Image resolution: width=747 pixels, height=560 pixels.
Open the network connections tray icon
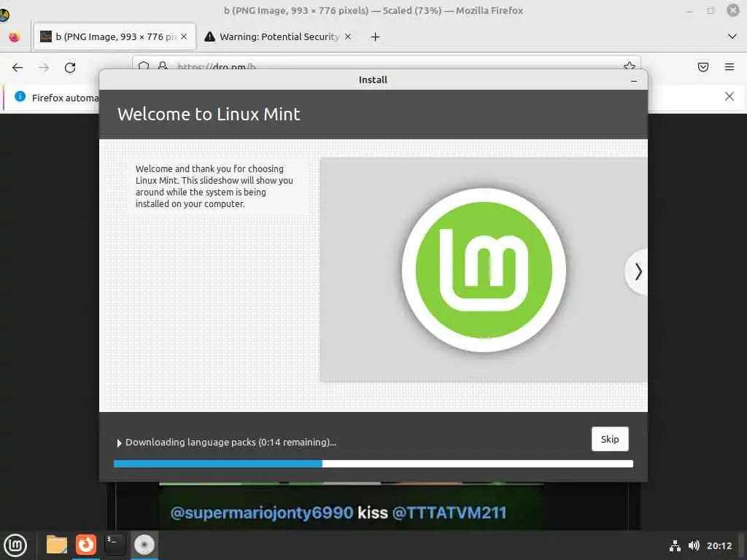click(x=675, y=545)
